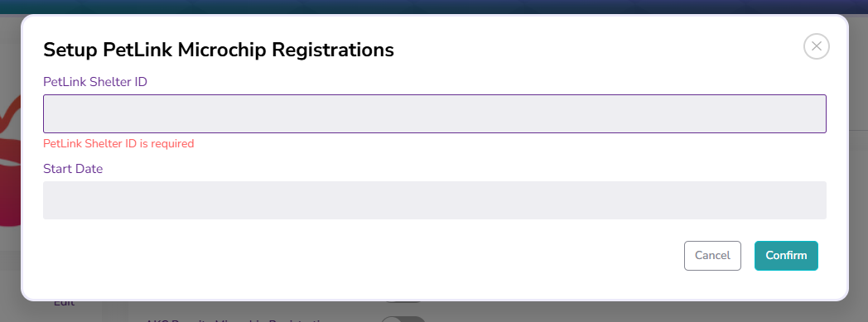
Task: Cancel the PetLink microchip setup
Action: (712, 256)
